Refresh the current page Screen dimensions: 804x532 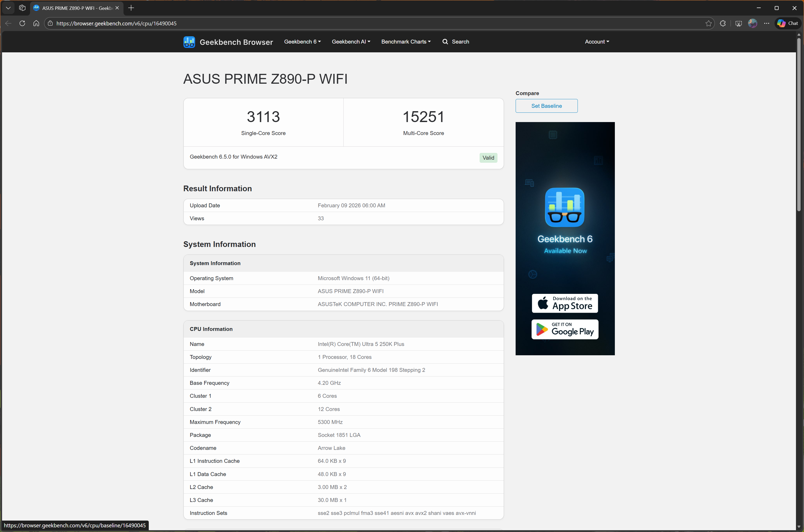[22, 23]
